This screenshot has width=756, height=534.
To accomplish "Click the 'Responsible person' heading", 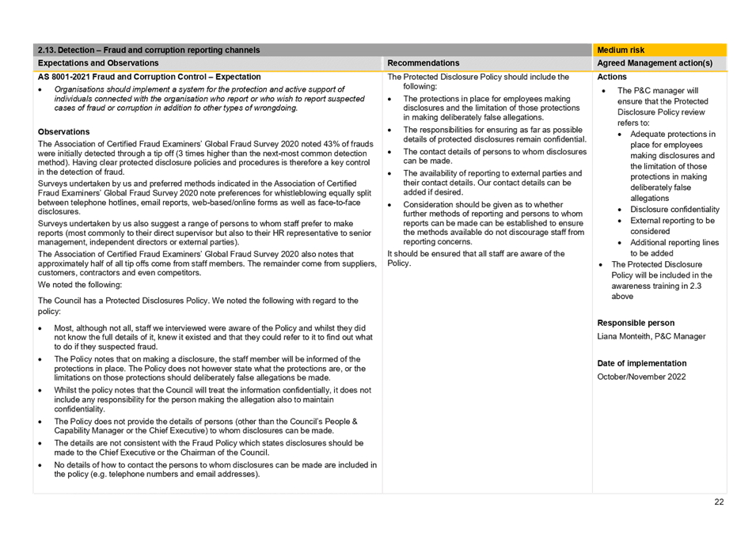I will [x=636, y=323].
